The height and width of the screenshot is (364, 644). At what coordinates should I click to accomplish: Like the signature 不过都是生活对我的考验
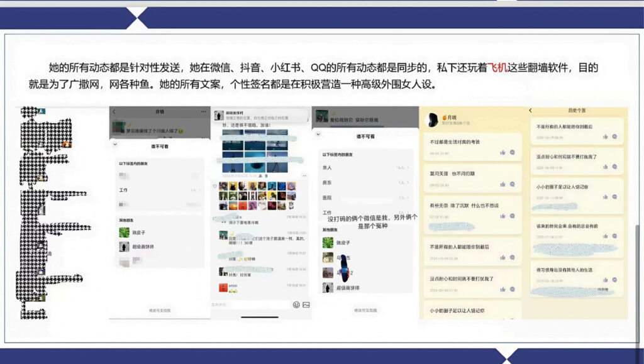[x=503, y=152]
